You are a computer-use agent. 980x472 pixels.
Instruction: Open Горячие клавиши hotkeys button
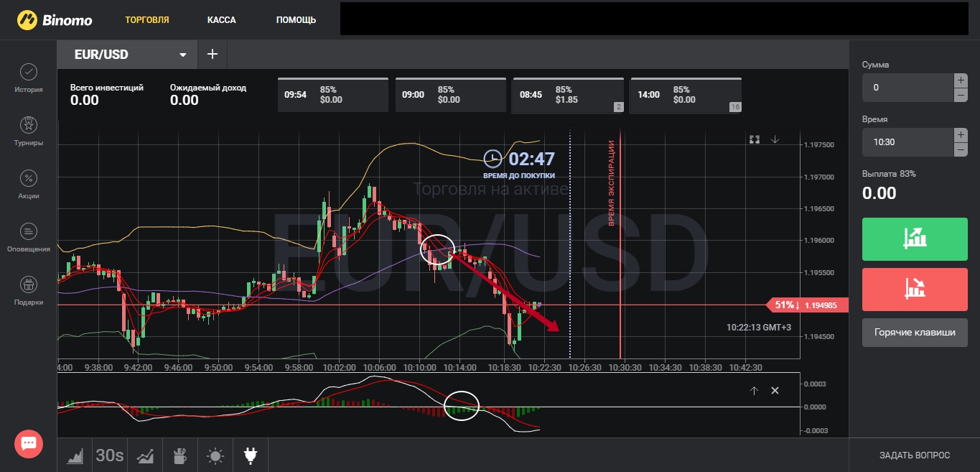coord(915,333)
